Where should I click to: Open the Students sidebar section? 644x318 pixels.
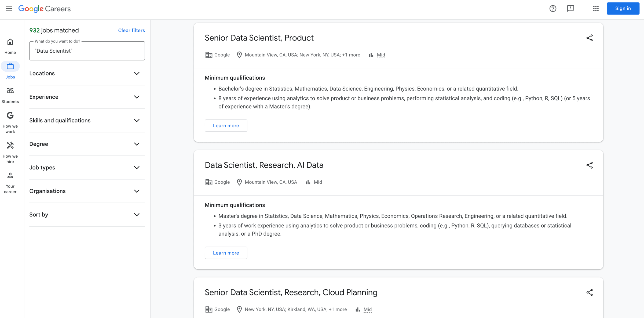pos(10,95)
